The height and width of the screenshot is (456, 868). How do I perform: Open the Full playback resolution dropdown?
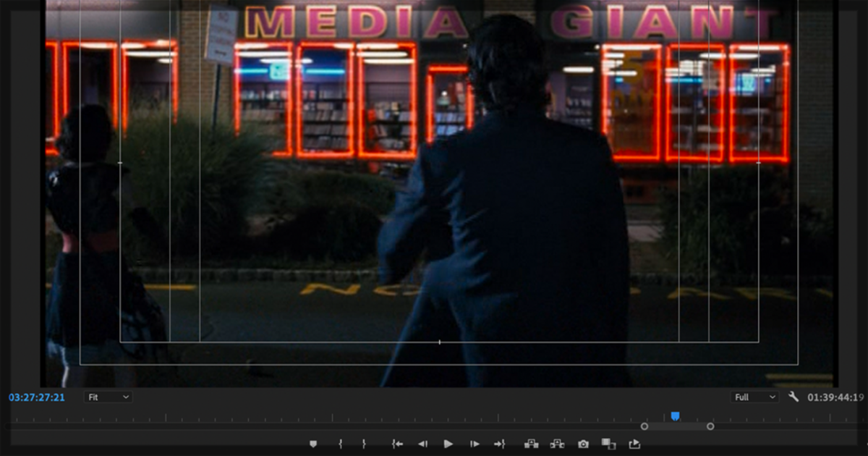(754, 397)
